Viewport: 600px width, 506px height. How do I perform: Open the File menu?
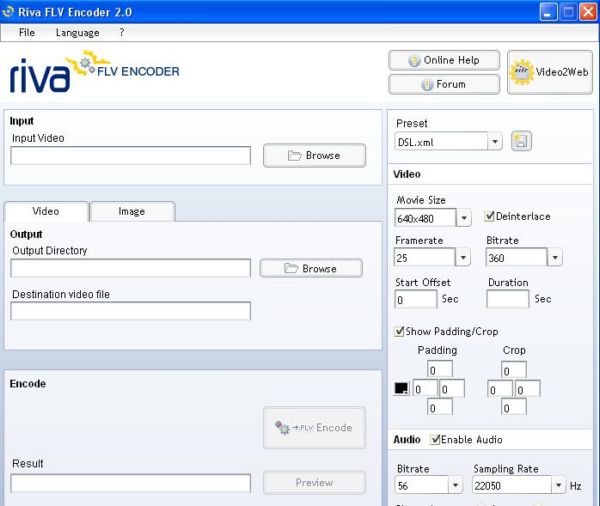pyautogui.click(x=27, y=33)
